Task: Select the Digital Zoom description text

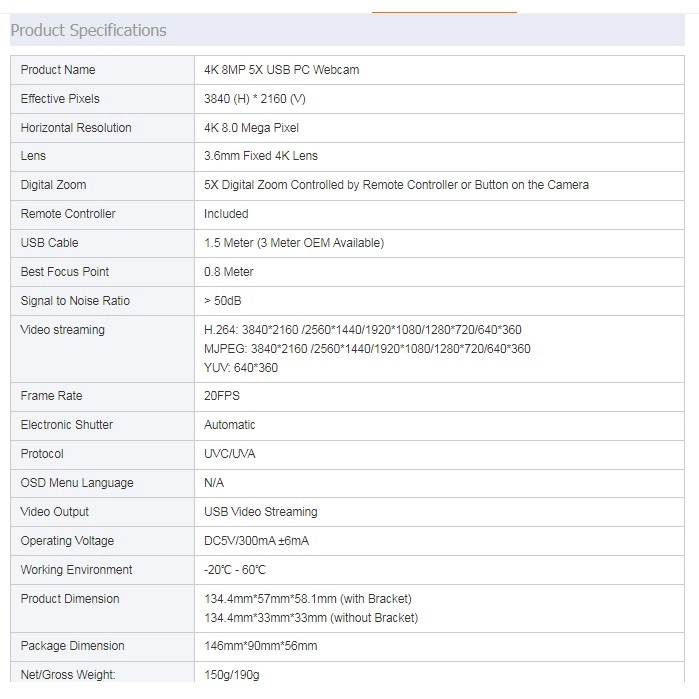Action: [x=396, y=185]
